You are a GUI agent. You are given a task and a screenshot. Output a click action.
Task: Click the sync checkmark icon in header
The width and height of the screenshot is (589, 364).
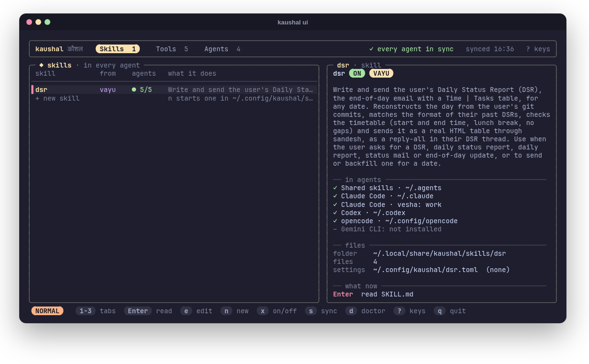(372, 49)
